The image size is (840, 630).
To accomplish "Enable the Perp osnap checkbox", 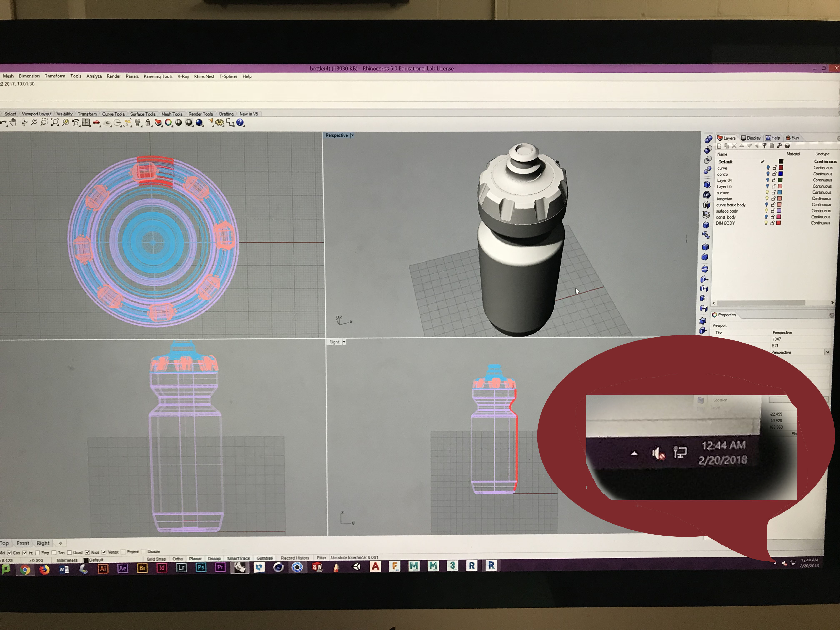I will [x=37, y=552].
